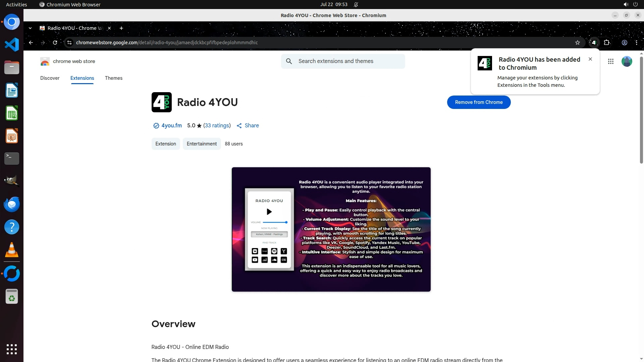Click Remove from Chrome button
644x362 pixels.
pos(479,102)
